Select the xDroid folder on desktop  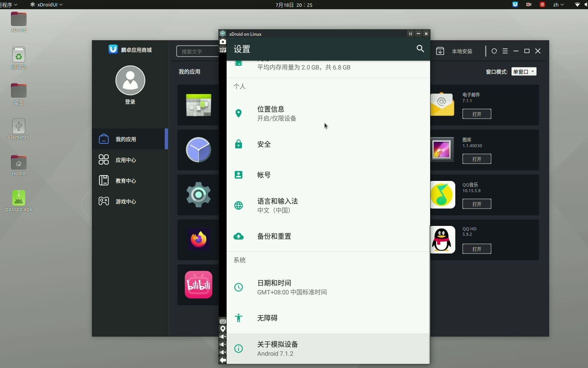[19, 22]
